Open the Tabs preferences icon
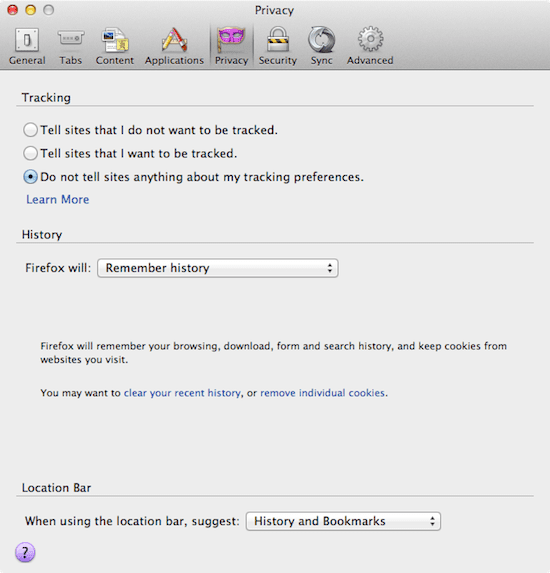The height and width of the screenshot is (573, 550). click(x=71, y=38)
